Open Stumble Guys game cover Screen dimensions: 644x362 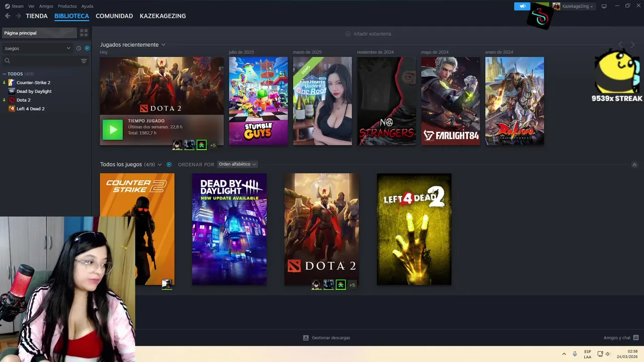coord(259,101)
